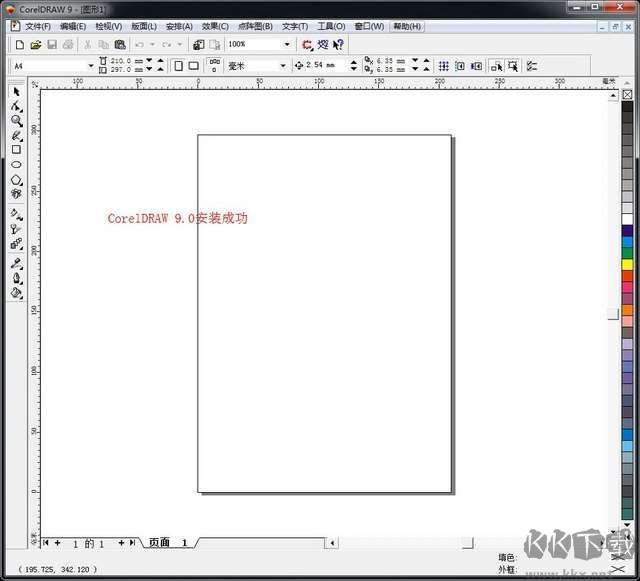Screen dimensions: 640x581
Task: Select the Zoom magnifier tool
Action: pos(16,121)
